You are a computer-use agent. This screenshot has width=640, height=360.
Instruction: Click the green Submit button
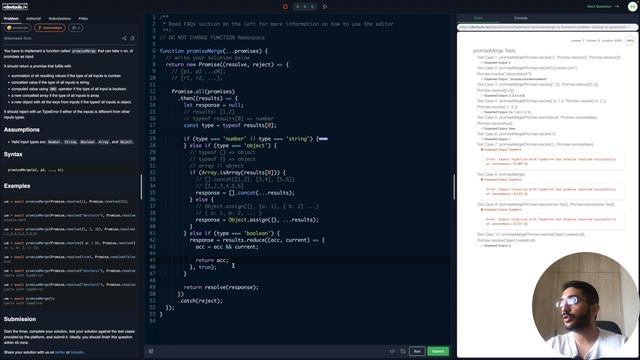click(x=438, y=351)
